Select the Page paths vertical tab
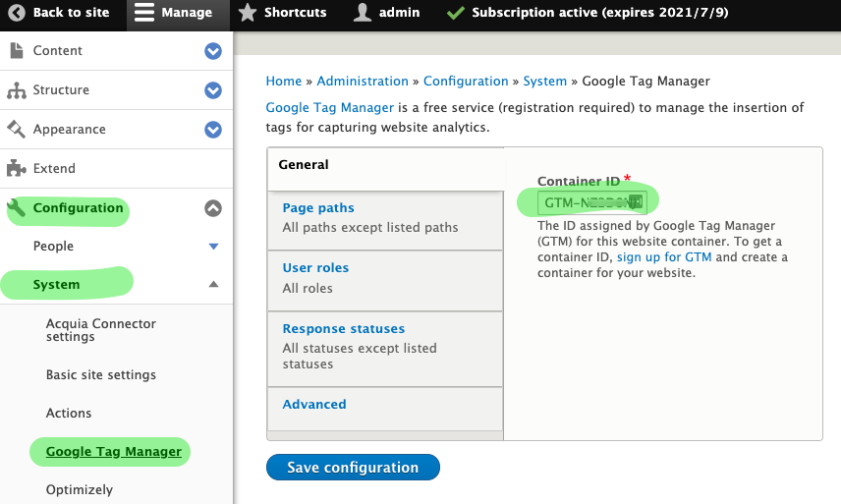The height and width of the screenshot is (504, 841). point(385,220)
